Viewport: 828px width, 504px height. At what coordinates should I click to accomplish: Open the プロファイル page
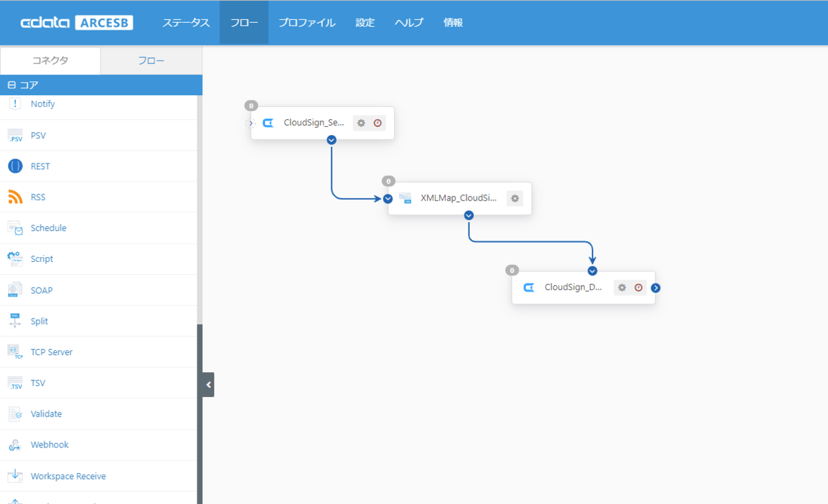click(x=306, y=23)
